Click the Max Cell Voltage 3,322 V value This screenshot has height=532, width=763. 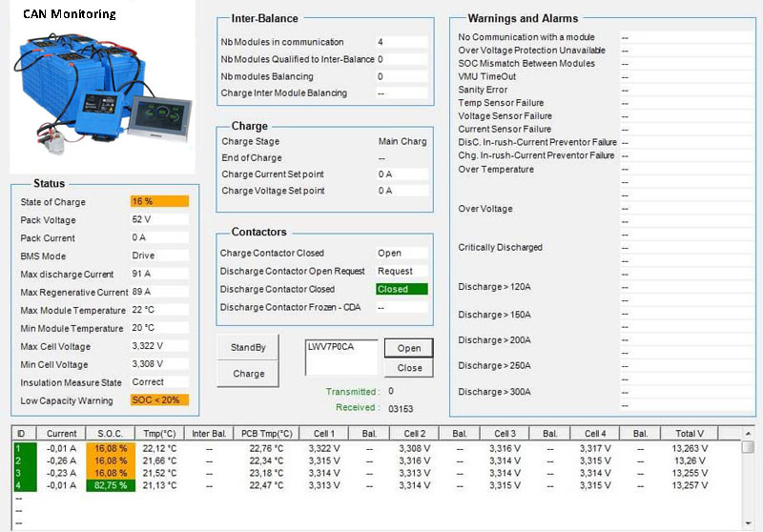pyautogui.click(x=159, y=346)
